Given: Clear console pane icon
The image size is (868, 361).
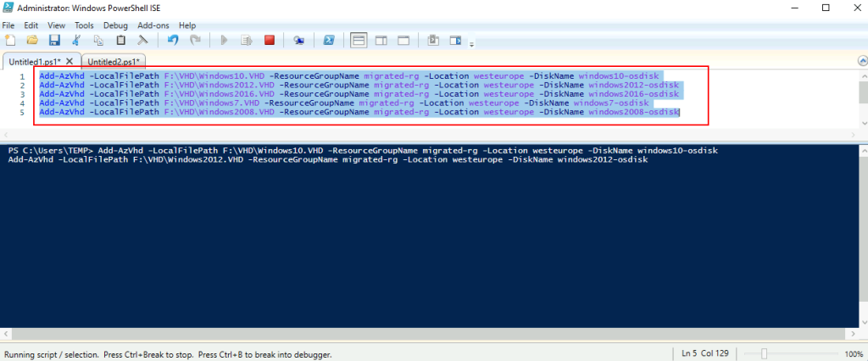Looking at the screenshot, I should click(x=142, y=40).
